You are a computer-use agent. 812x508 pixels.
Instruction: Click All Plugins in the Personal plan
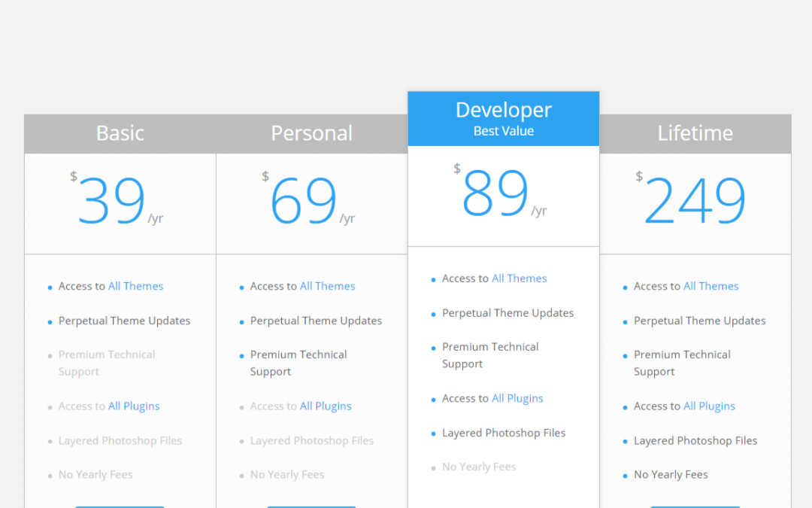[326, 406]
